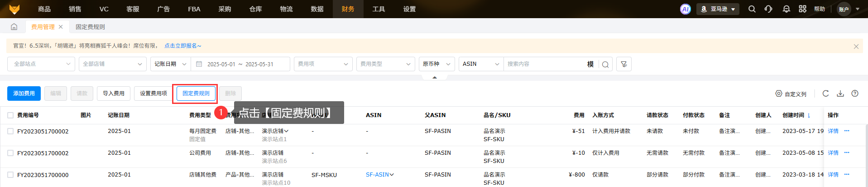Viewport: 868px width, 187px height.
Task: Close the 费用管理 tab
Action: click(61, 27)
